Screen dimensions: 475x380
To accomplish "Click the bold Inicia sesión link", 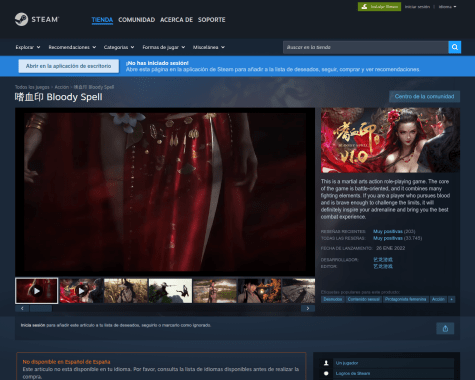I will tap(33, 325).
